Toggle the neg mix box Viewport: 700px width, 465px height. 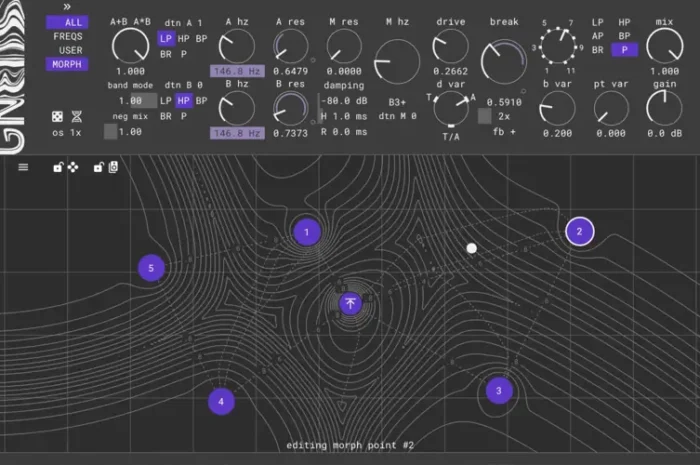(x=110, y=132)
